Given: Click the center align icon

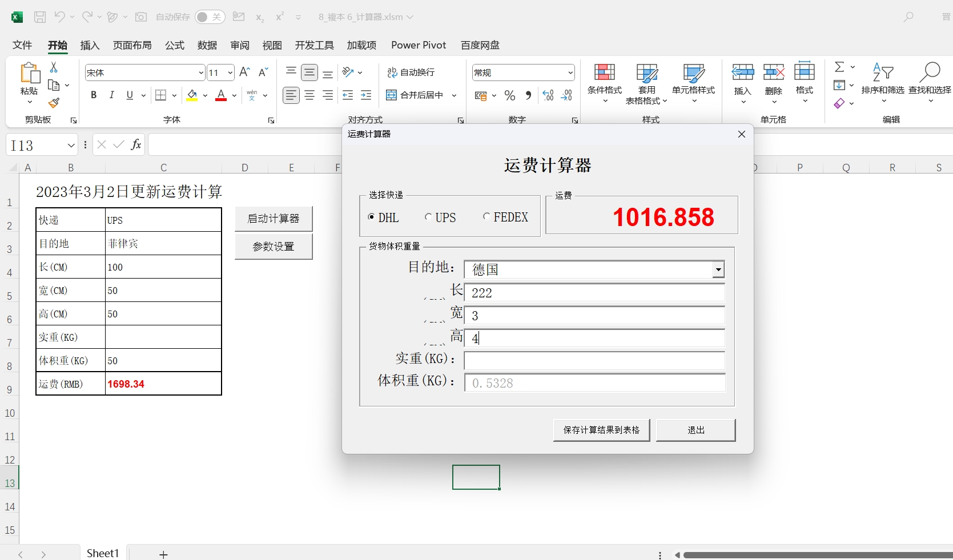Looking at the screenshot, I should 309,95.
